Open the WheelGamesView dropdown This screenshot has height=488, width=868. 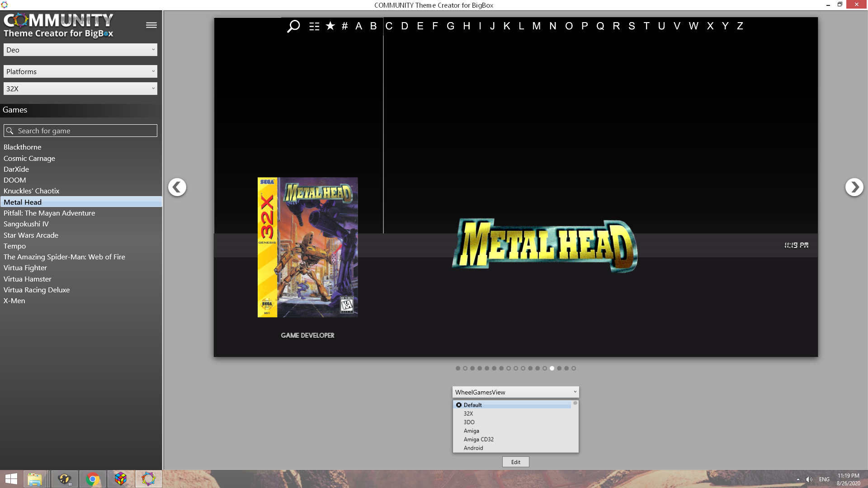tap(515, 392)
